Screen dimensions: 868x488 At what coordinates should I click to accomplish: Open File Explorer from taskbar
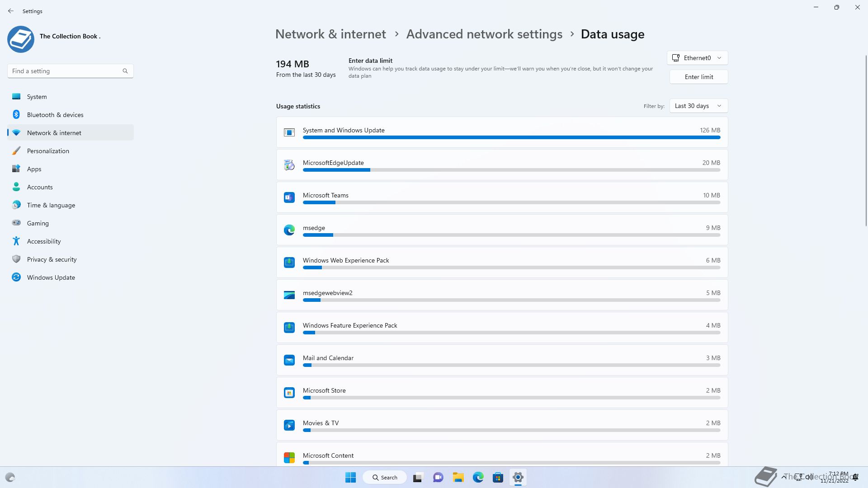point(458,477)
